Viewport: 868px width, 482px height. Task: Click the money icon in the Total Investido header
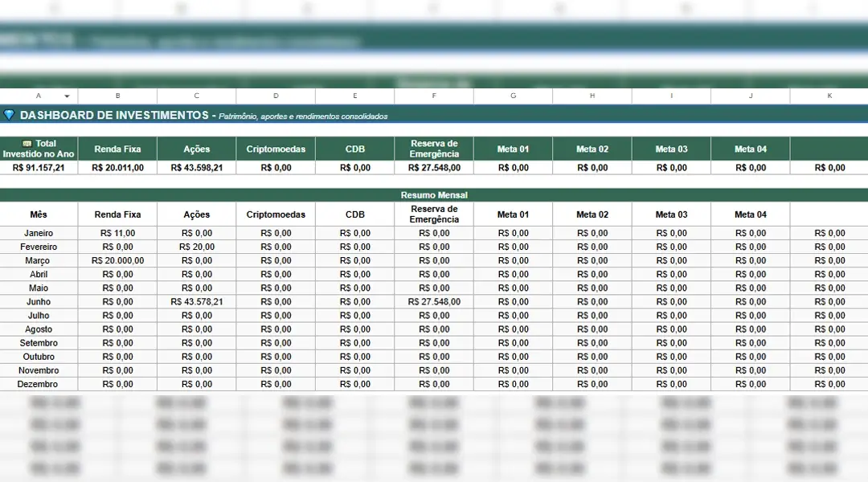tap(27, 143)
